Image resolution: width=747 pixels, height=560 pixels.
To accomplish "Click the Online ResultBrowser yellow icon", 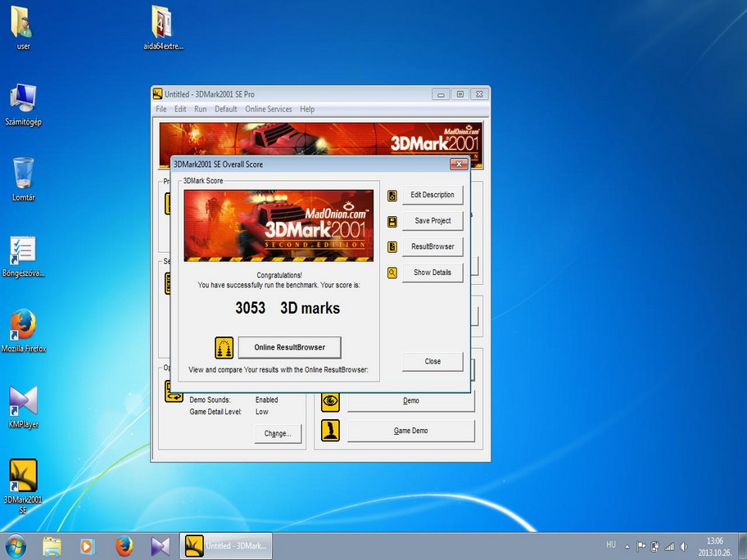I will point(224,348).
